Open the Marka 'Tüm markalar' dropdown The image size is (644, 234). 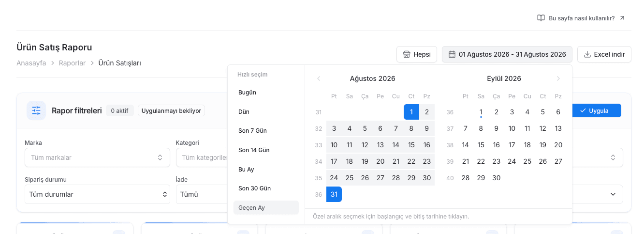pyautogui.click(x=97, y=157)
